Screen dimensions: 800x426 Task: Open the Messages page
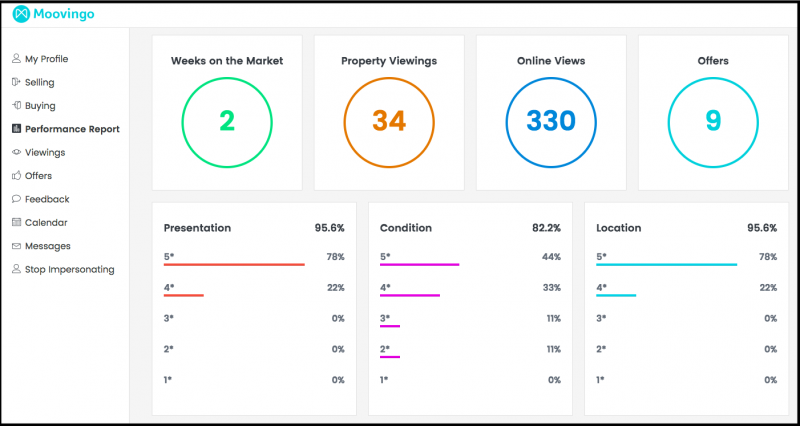(x=48, y=246)
